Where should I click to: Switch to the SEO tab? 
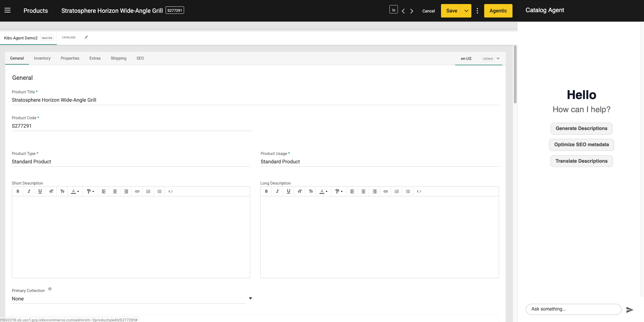140,58
